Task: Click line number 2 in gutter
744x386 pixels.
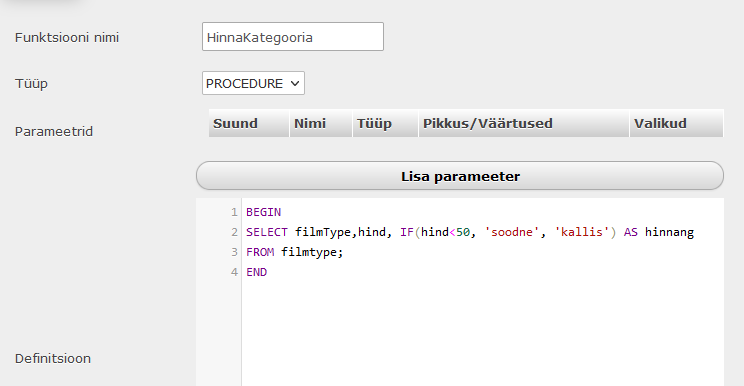Action: (234, 232)
